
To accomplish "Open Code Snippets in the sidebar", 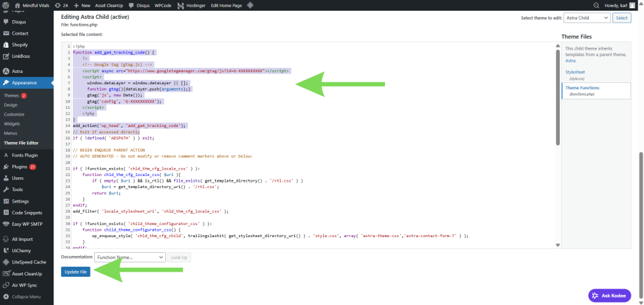I will tap(26, 213).
